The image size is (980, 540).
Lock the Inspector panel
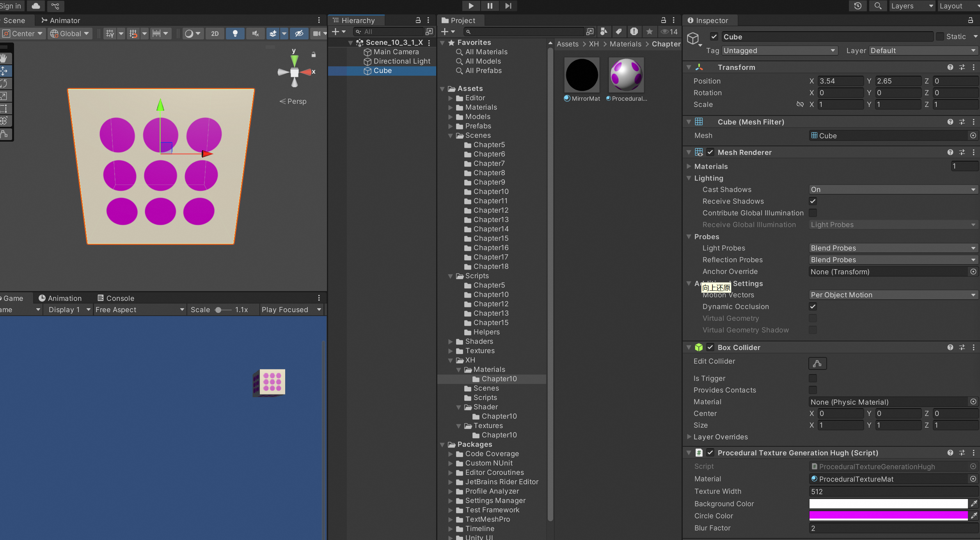[971, 20]
